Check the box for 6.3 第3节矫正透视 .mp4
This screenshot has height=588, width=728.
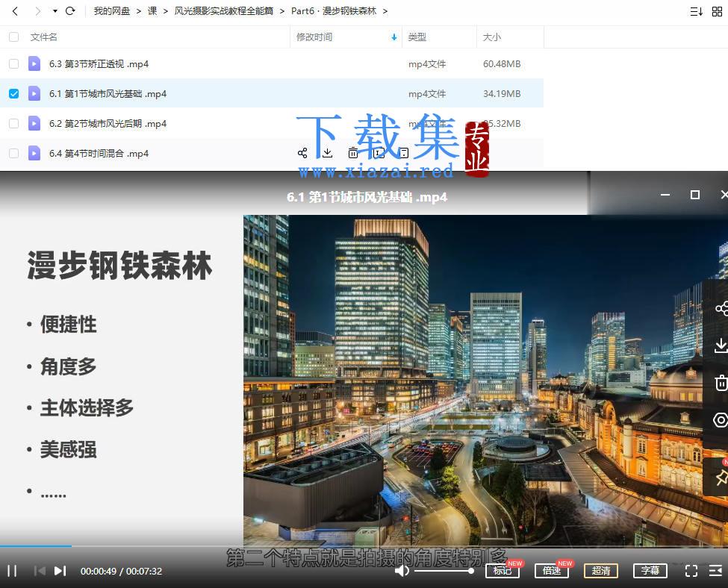pyautogui.click(x=14, y=63)
